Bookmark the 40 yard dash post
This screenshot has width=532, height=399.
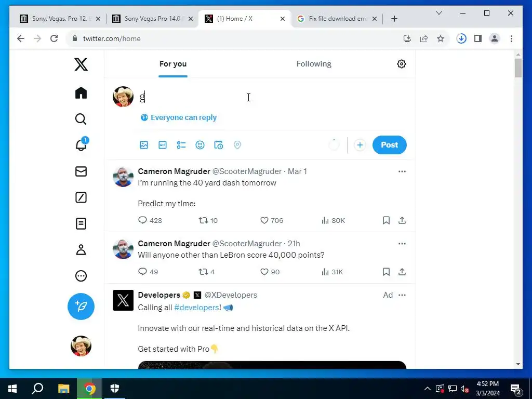pyautogui.click(x=386, y=220)
